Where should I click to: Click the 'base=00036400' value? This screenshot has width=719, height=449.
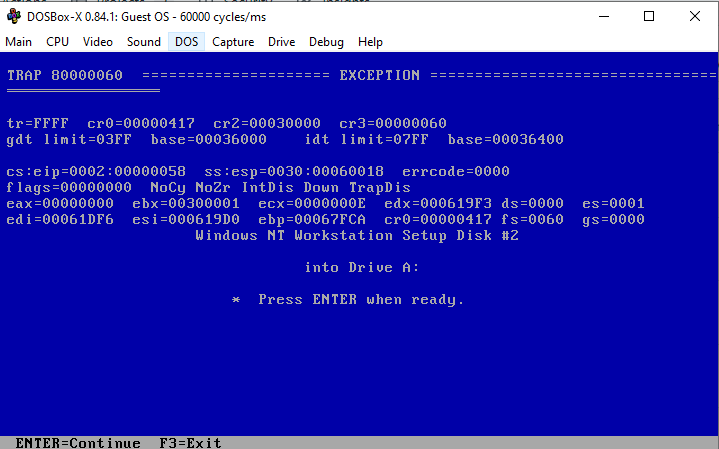505,139
